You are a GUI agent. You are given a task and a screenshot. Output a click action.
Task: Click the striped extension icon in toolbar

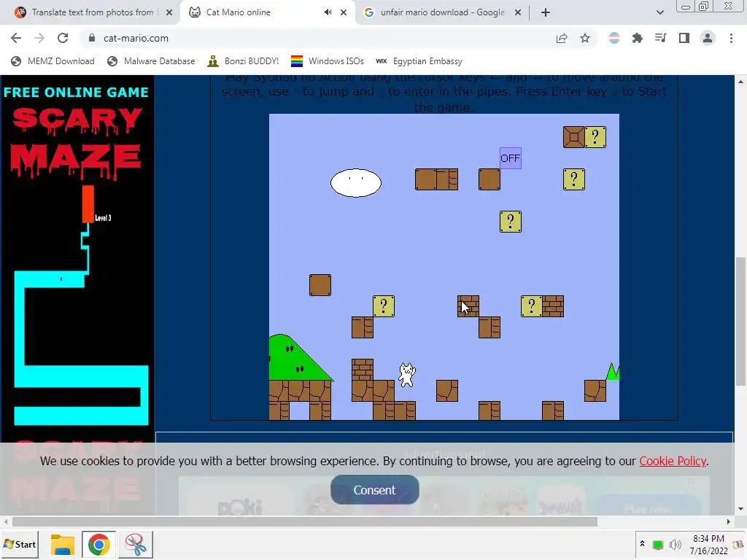(614, 38)
